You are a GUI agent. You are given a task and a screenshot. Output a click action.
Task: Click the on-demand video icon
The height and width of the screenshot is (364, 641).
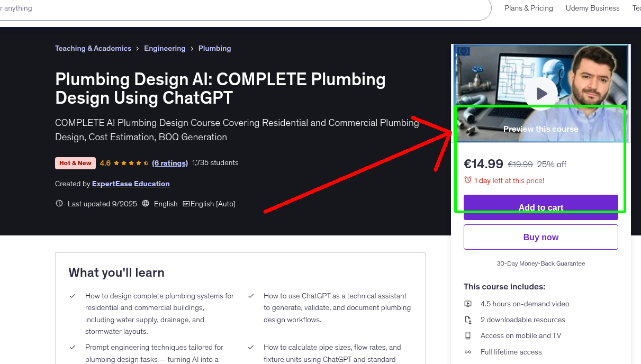click(x=468, y=304)
